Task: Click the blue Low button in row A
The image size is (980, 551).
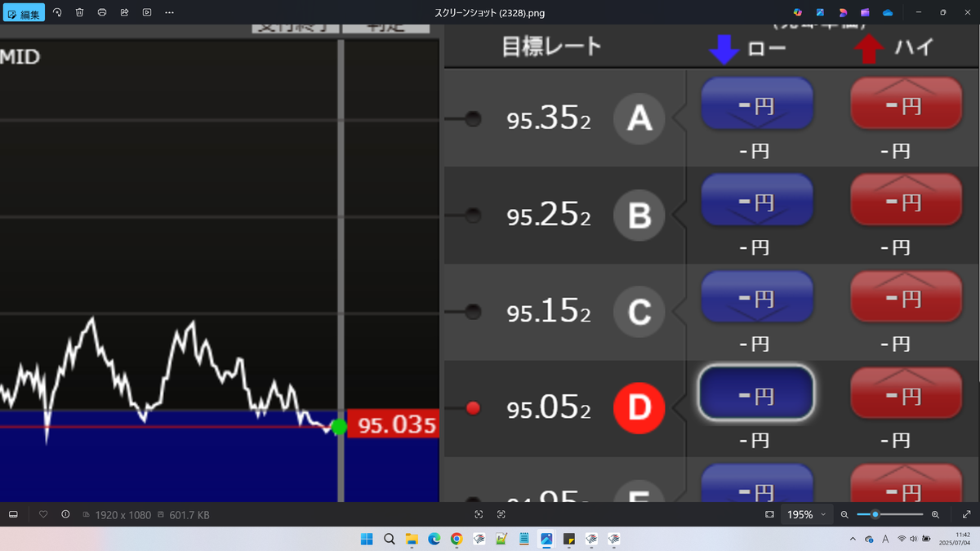Action: pos(757,104)
